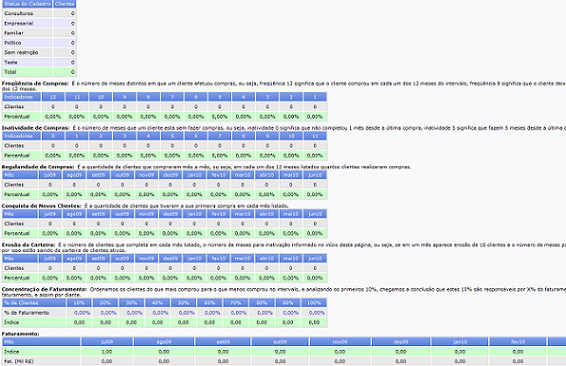
Task: Click the 'Freqüência de Compras' heading
Action: click(x=35, y=83)
